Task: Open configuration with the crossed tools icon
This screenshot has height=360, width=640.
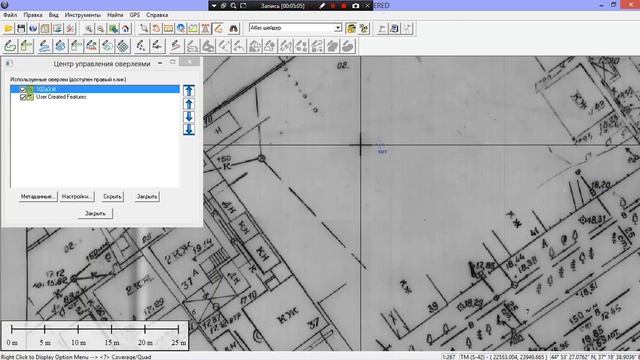Action: 70,28
